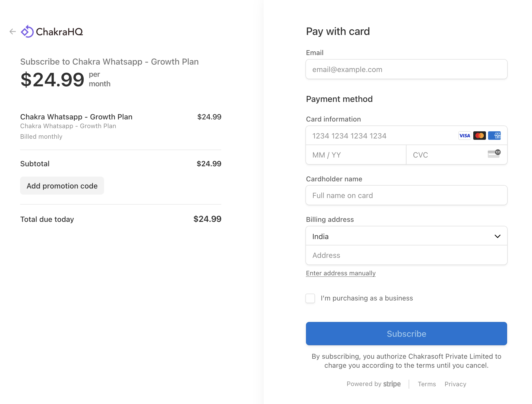
Task: Click the ChakraHQ logo
Action: 52,32
